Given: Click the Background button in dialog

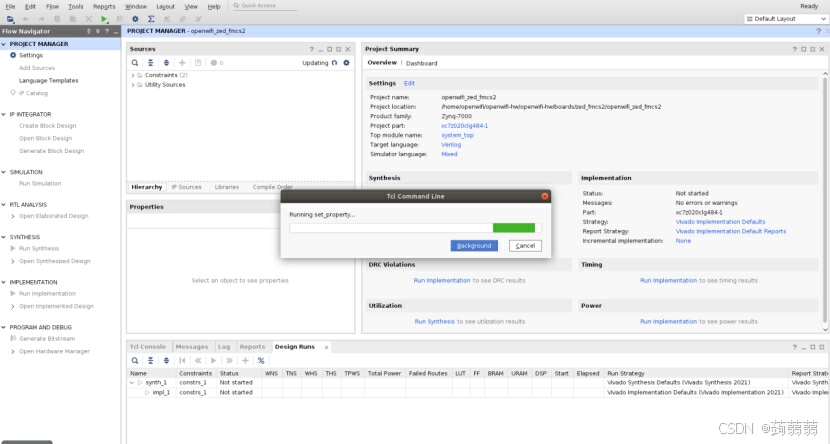Looking at the screenshot, I should (474, 246).
